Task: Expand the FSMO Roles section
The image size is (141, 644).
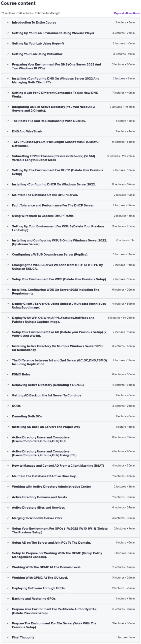Action: click(70, 374)
